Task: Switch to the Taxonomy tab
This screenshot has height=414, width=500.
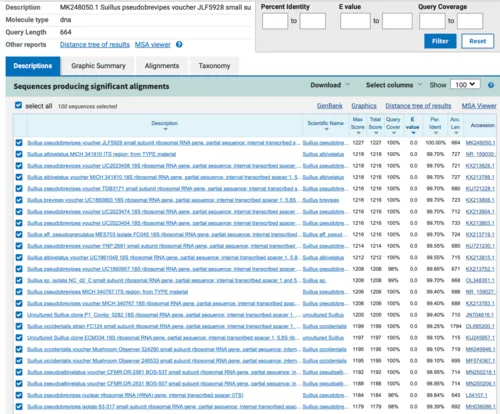Action: [x=214, y=66]
